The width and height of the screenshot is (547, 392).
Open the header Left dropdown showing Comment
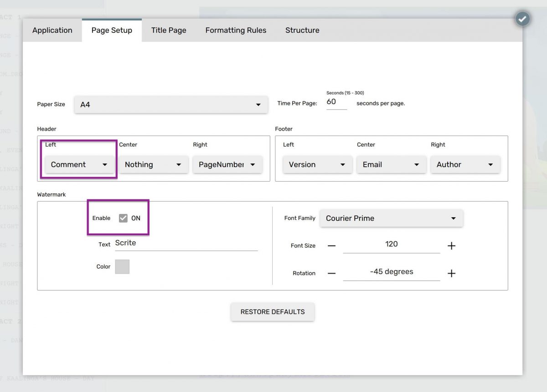79,164
